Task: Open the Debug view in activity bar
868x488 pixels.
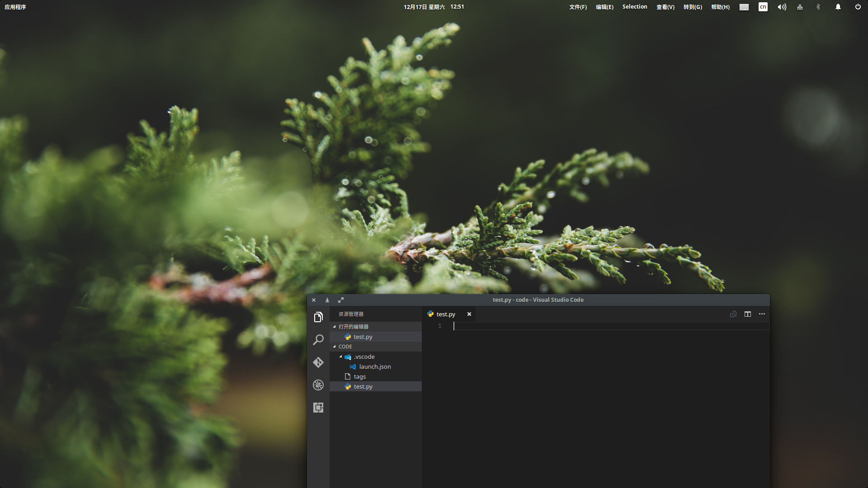Action: pyautogui.click(x=318, y=385)
